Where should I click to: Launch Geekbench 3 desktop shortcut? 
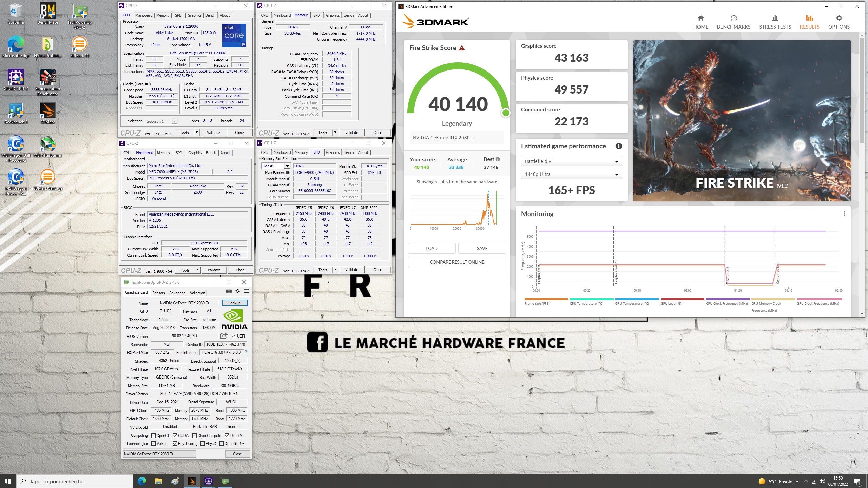point(16,113)
